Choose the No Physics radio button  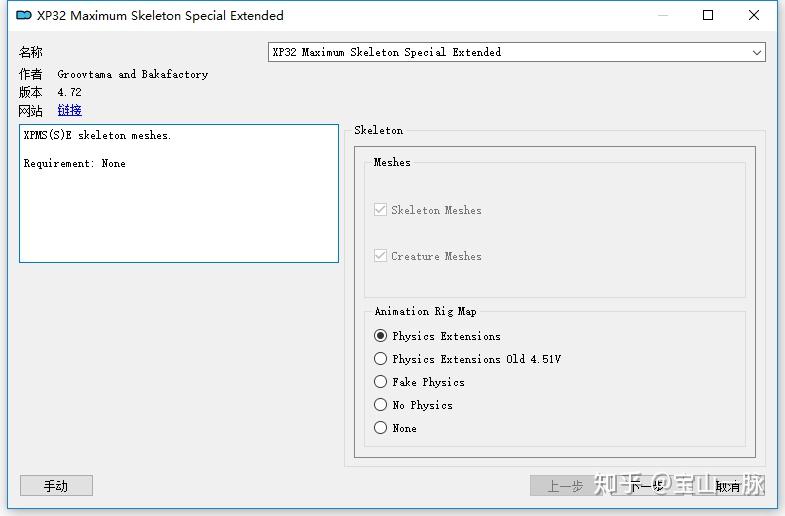(380, 405)
